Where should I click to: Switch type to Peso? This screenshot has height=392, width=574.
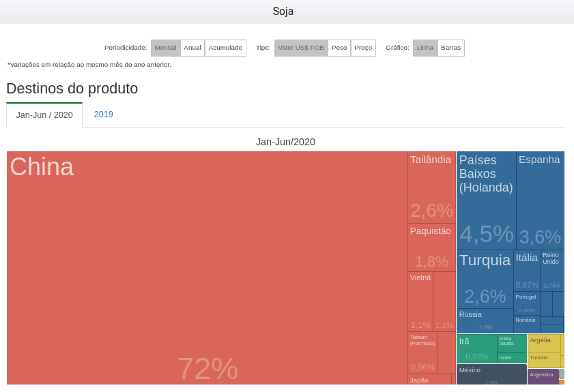[339, 48]
